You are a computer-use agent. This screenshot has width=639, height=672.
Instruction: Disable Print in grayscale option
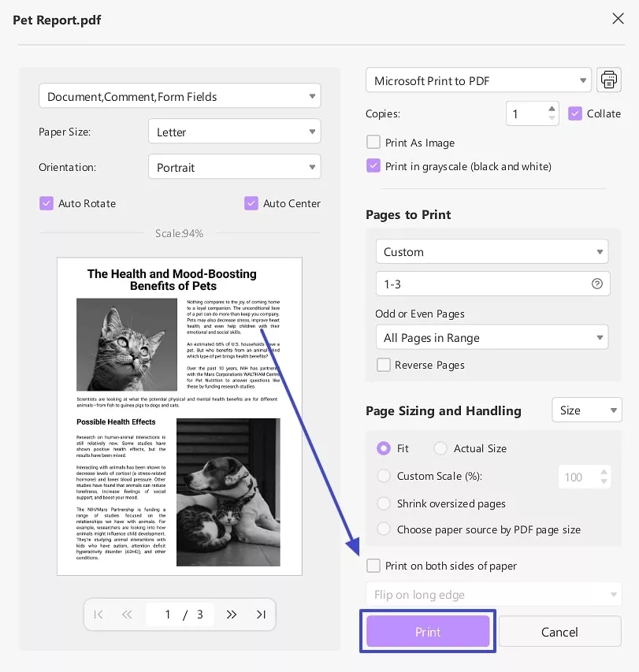click(x=373, y=166)
